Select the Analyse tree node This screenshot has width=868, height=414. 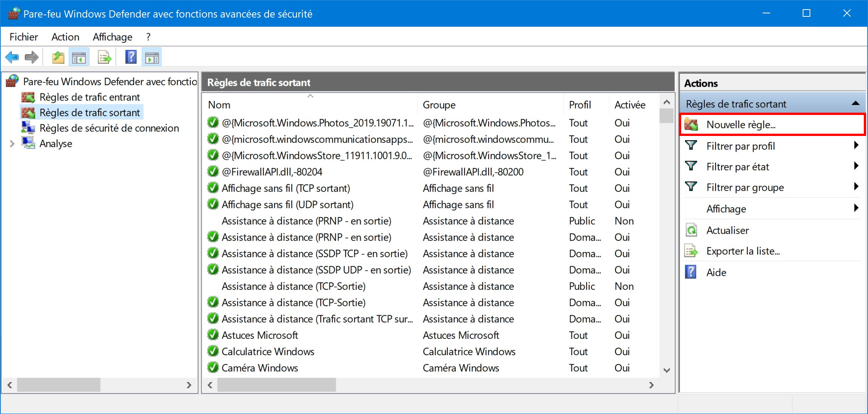[56, 144]
